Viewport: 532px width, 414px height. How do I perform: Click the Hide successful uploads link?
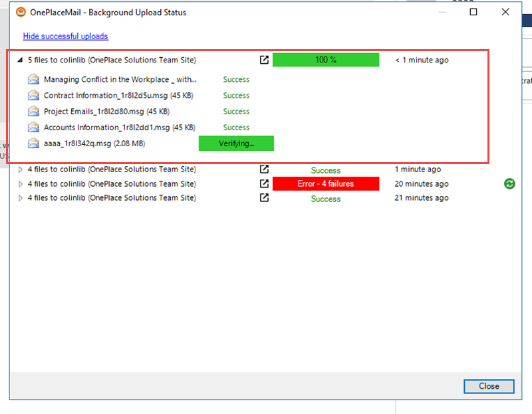pyautogui.click(x=65, y=37)
